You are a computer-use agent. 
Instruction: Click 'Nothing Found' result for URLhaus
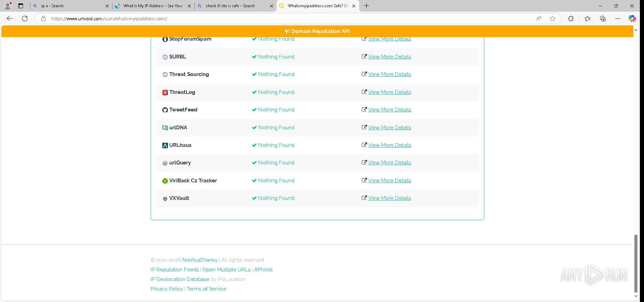[276, 145]
